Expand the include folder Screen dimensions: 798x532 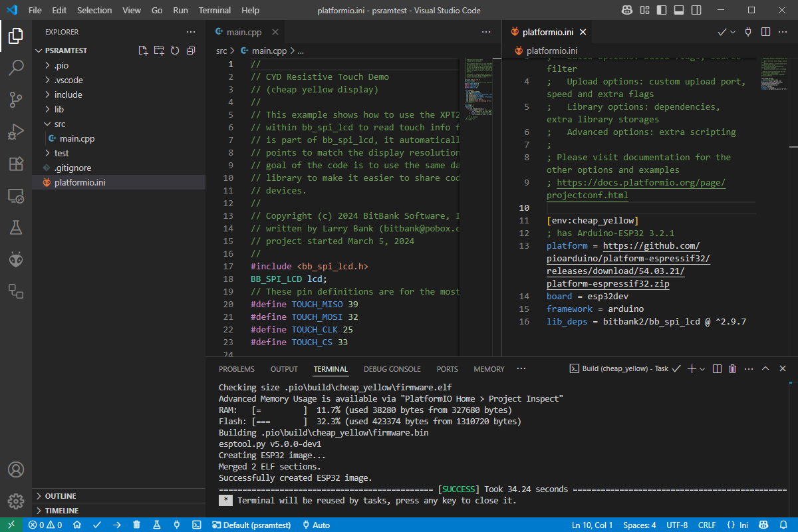[119, 94]
